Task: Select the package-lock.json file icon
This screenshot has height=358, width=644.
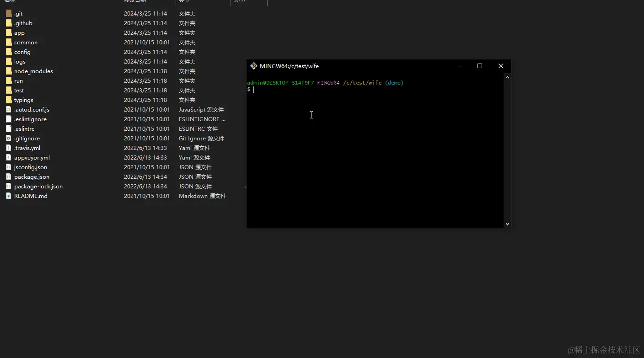Action: [9, 187]
